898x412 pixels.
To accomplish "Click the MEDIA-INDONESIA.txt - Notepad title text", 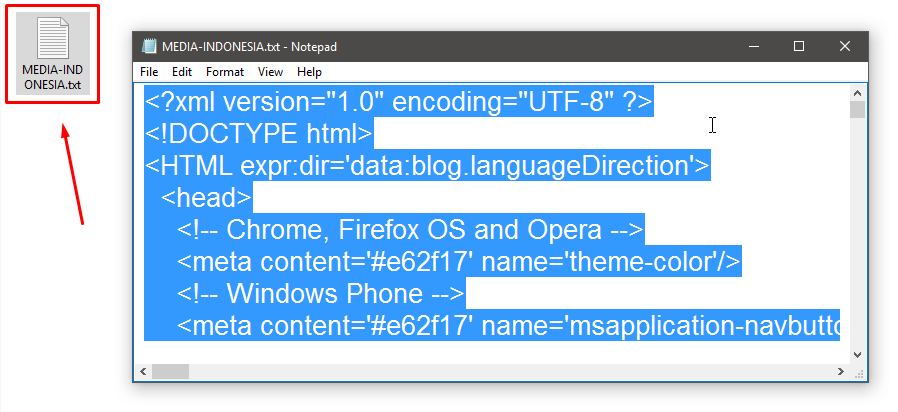I will [249, 46].
